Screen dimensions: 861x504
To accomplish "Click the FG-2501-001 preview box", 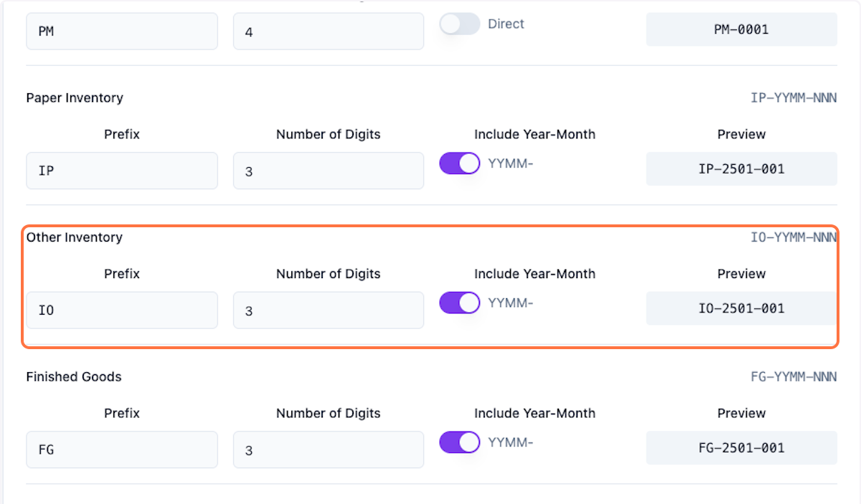I will coord(741,448).
